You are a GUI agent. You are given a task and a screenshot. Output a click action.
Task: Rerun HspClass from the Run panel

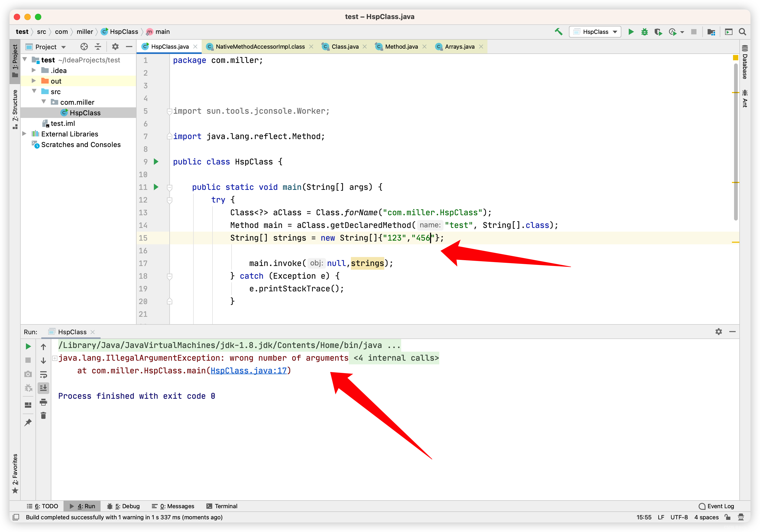(x=28, y=346)
